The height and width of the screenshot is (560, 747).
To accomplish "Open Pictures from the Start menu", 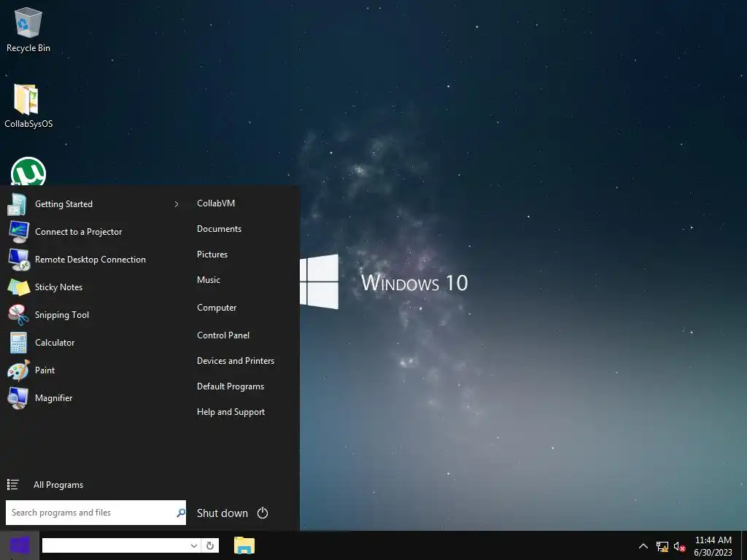I will point(212,254).
